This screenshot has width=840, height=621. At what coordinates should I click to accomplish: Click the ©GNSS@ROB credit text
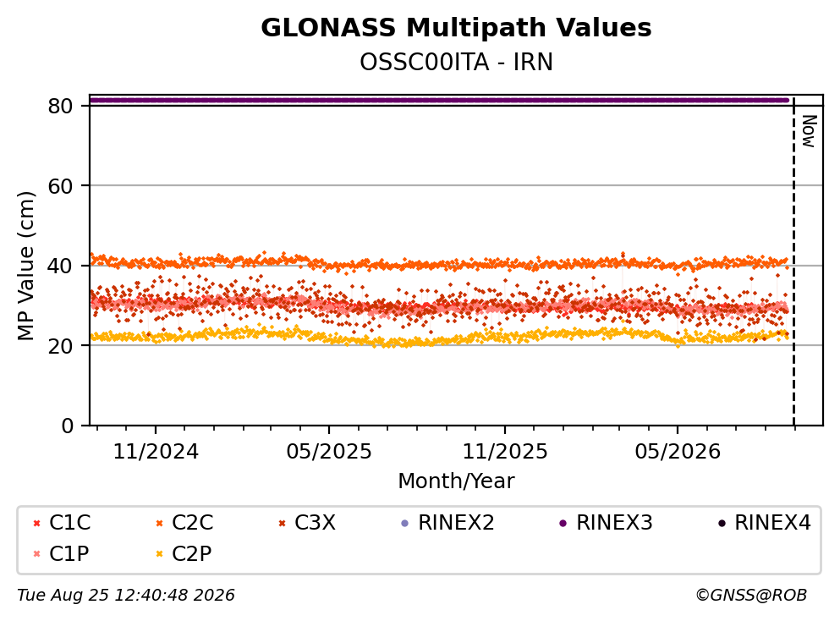[751, 595]
